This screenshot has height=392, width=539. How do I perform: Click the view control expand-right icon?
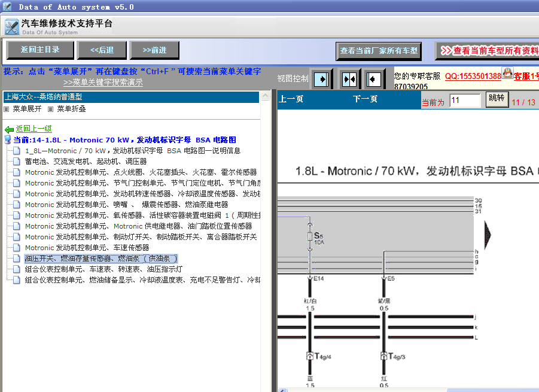321,80
